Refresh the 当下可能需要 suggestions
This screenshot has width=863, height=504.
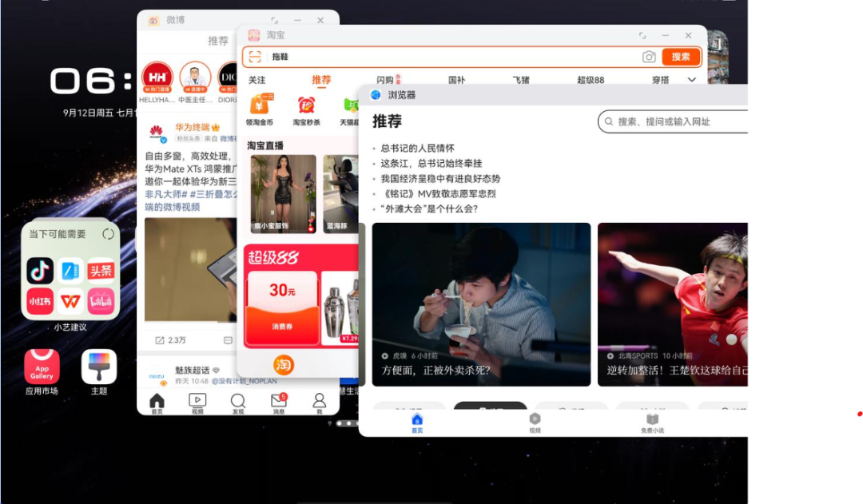[x=109, y=234]
